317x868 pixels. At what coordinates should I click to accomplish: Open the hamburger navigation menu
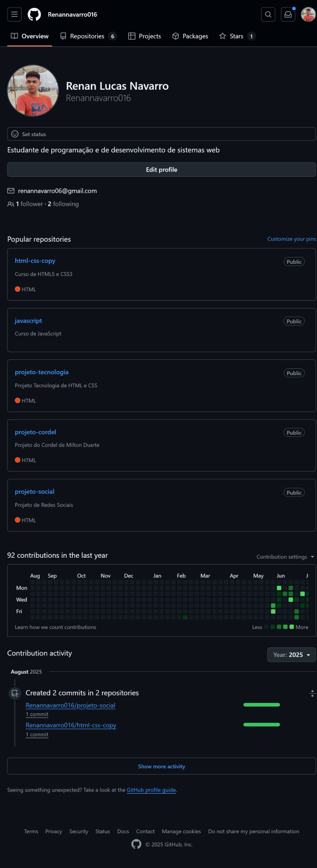[15, 14]
